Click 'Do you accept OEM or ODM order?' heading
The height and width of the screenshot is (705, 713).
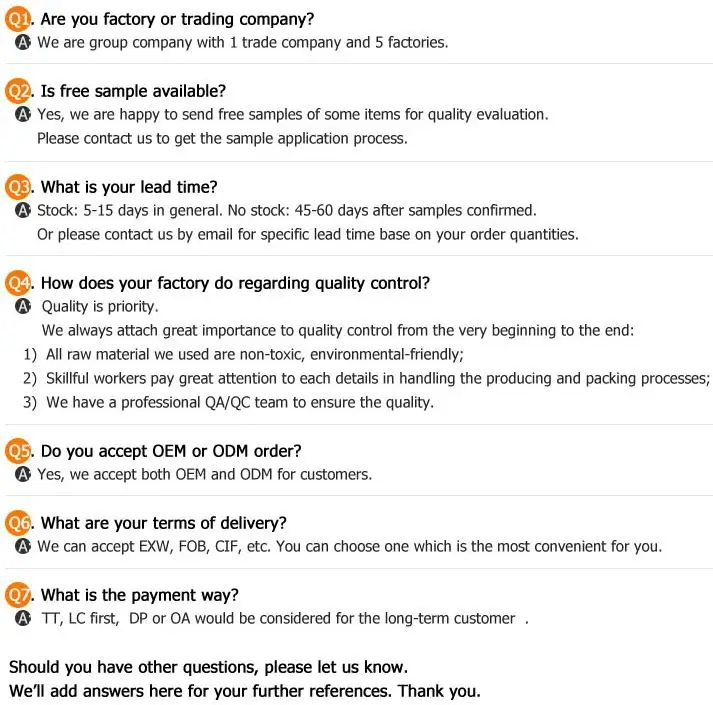tap(171, 451)
